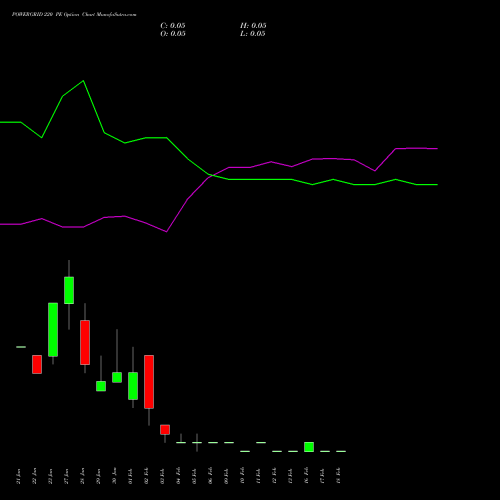Click the 02 Feb date label
This screenshot has width=500, height=500.
coord(147,476)
